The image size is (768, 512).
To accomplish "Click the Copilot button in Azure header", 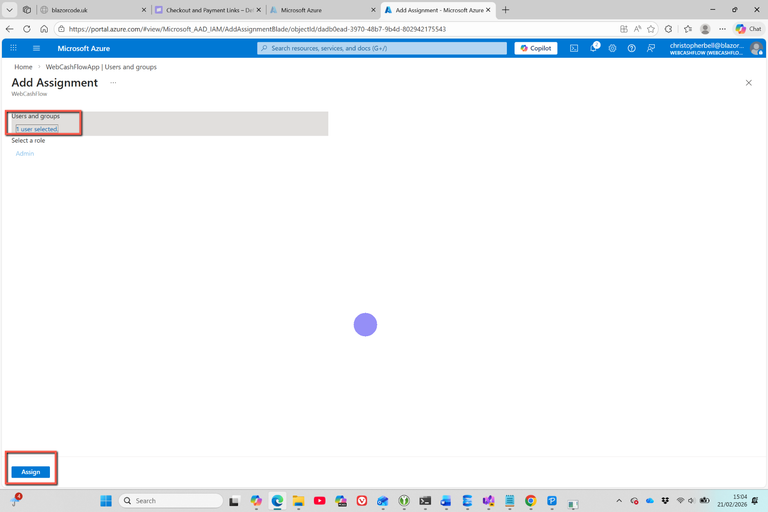I will point(536,48).
